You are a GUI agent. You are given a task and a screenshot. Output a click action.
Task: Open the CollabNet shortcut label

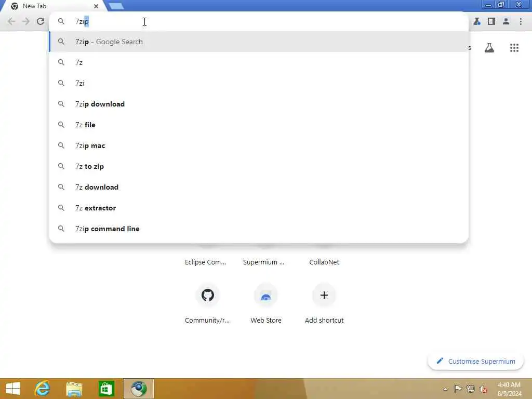coord(324,262)
